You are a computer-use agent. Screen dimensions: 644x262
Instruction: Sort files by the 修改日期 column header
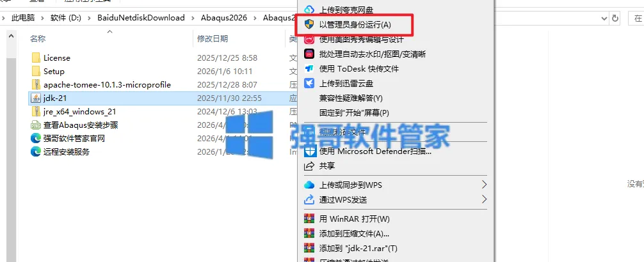[x=213, y=39]
